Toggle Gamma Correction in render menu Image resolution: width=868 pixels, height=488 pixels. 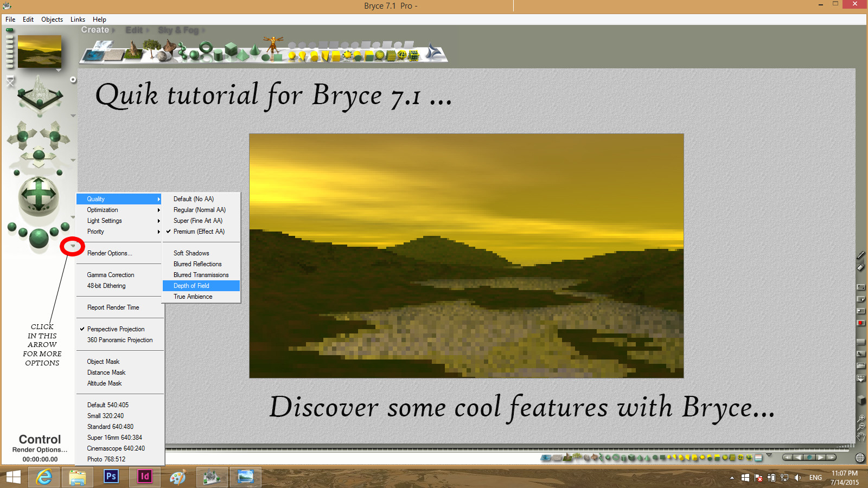point(119,275)
